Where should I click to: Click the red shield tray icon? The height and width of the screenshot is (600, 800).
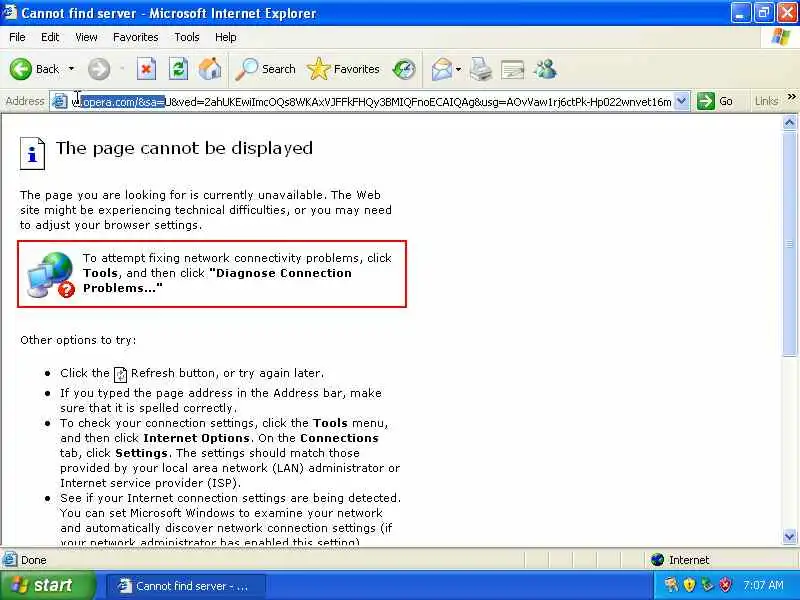[x=726, y=585]
